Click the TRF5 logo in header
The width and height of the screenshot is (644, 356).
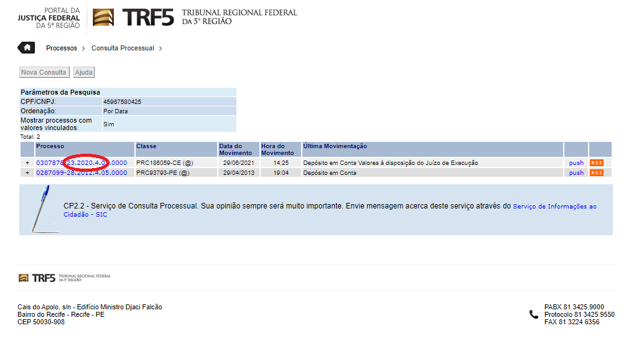(x=195, y=17)
